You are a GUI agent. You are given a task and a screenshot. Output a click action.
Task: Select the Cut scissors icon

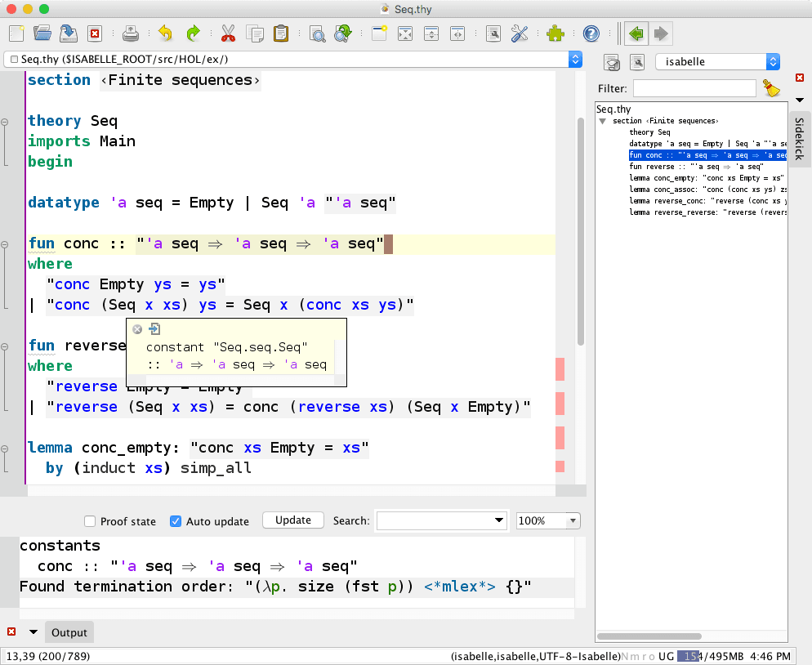[x=228, y=33]
